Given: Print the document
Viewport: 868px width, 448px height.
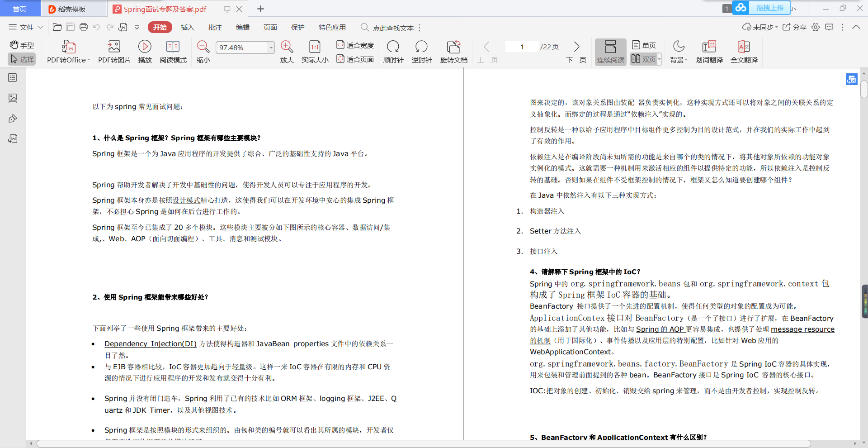Looking at the screenshot, I should (x=83, y=27).
